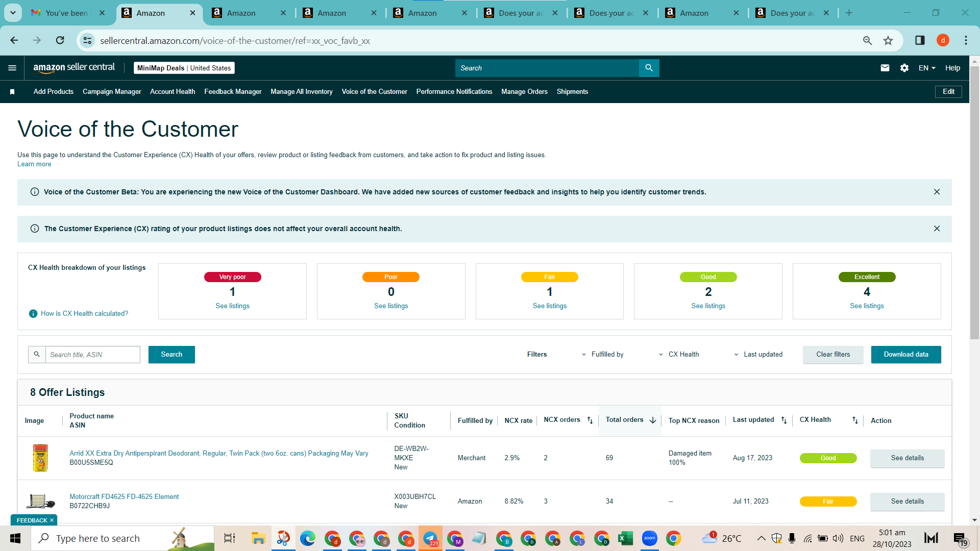
Task: Focus the Search title, ASIN input field
Action: [93, 355]
